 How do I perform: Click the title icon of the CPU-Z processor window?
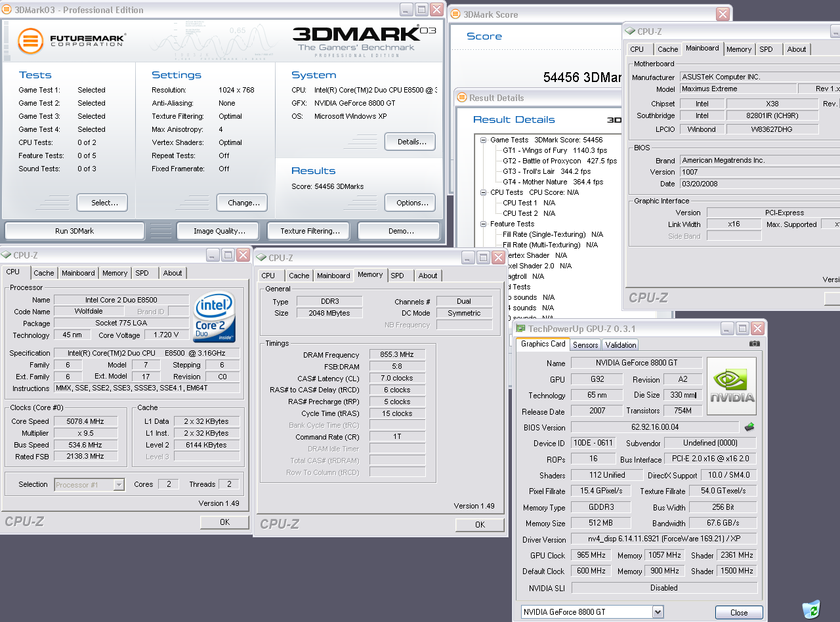coord(7,255)
